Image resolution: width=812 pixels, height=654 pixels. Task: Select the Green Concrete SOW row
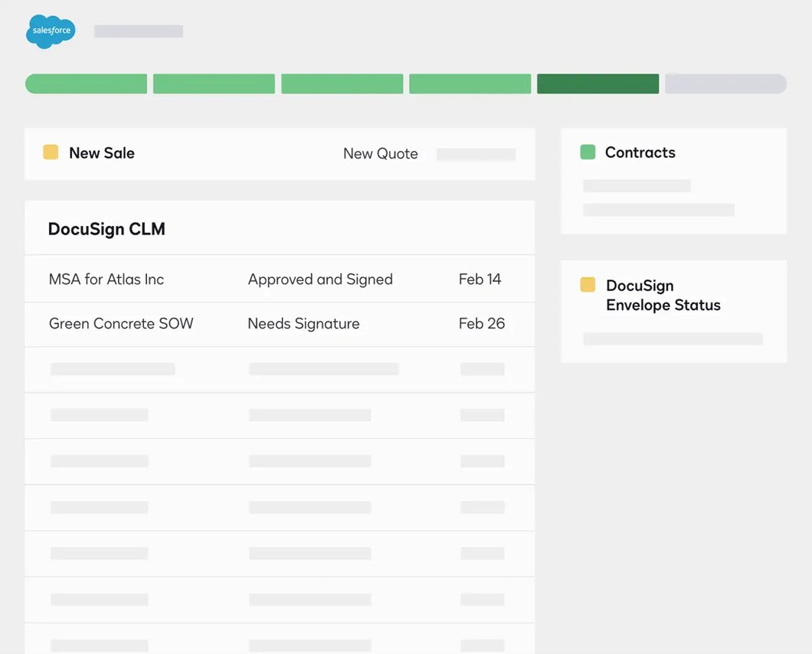pyautogui.click(x=120, y=324)
